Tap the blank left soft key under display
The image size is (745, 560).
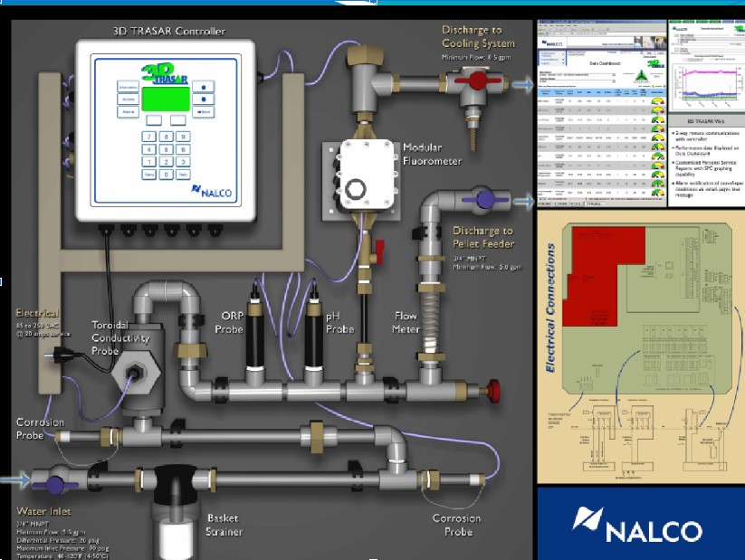click(154, 119)
